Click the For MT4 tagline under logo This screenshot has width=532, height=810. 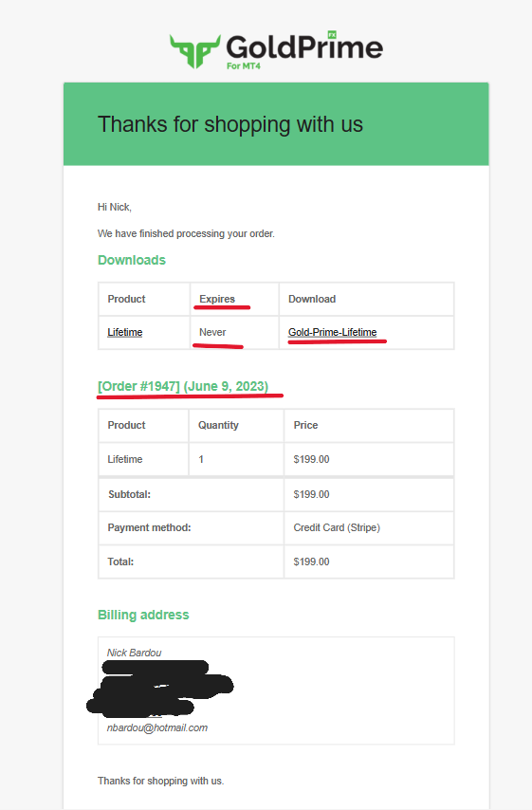(244, 66)
